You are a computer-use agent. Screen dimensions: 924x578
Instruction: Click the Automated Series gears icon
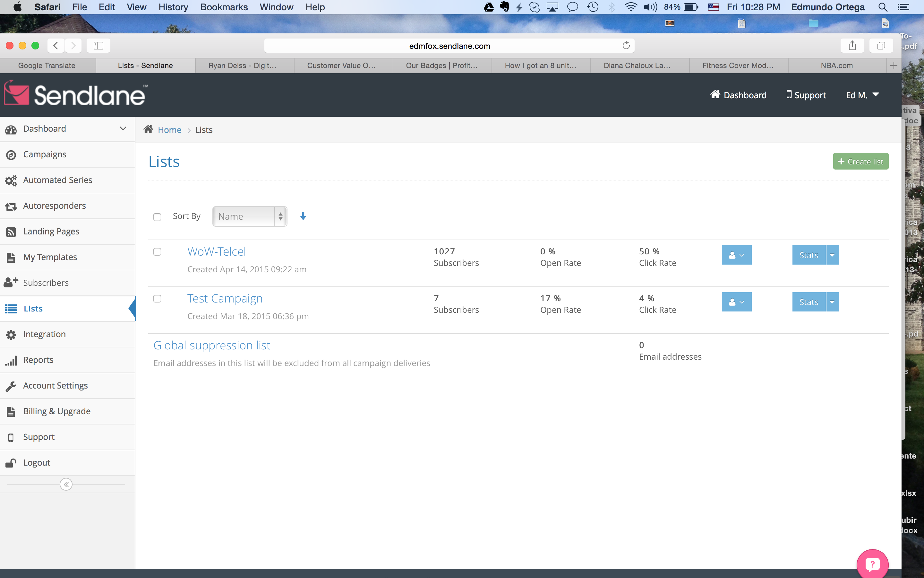click(11, 180)
